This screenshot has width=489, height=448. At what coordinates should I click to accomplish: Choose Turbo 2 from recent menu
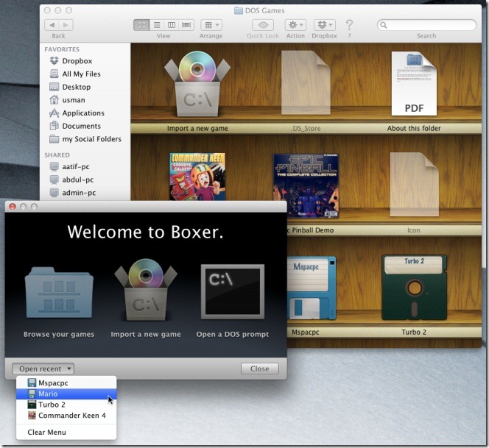(x=66, y=405)
